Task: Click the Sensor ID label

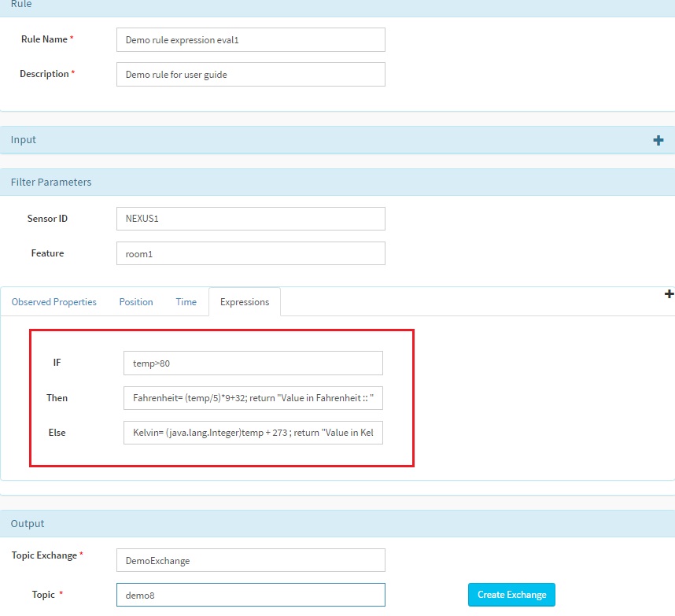Action: [x=47, y=219]
